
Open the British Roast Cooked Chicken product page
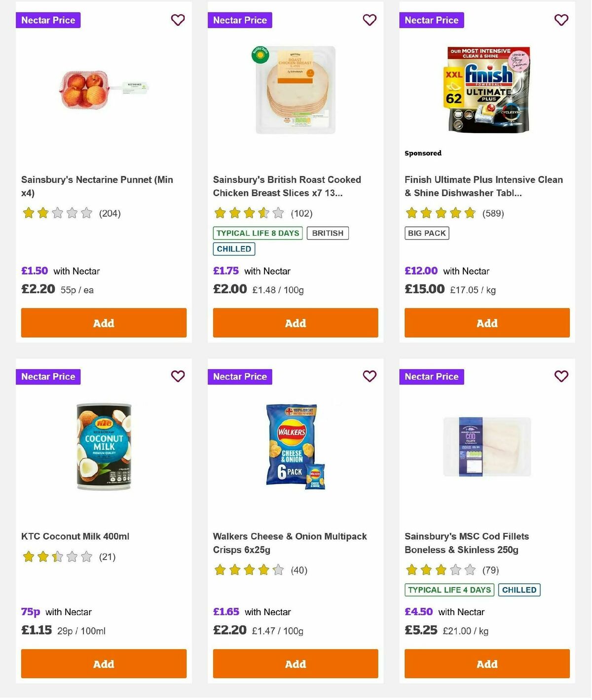(x=287, y=186)
